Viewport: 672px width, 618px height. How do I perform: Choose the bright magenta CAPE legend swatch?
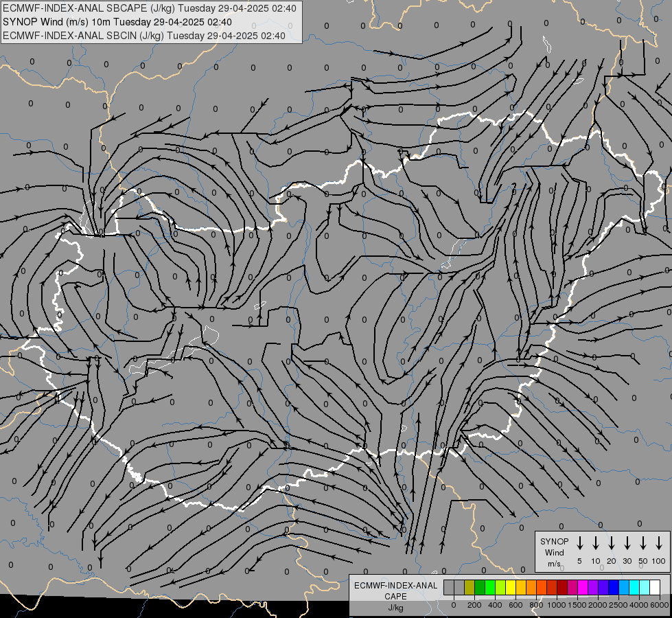(583, 587)
